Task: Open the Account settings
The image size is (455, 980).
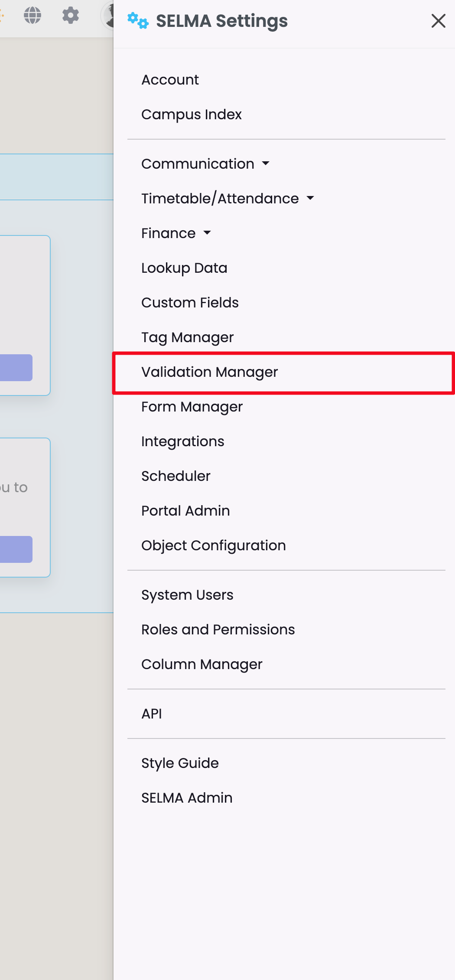Action: pyautogui.click(x=170, y=80)
